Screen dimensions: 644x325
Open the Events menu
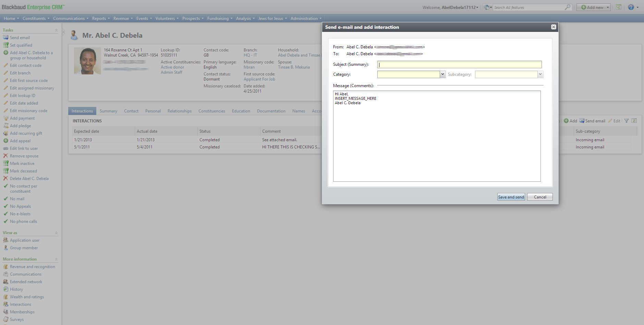144,19
